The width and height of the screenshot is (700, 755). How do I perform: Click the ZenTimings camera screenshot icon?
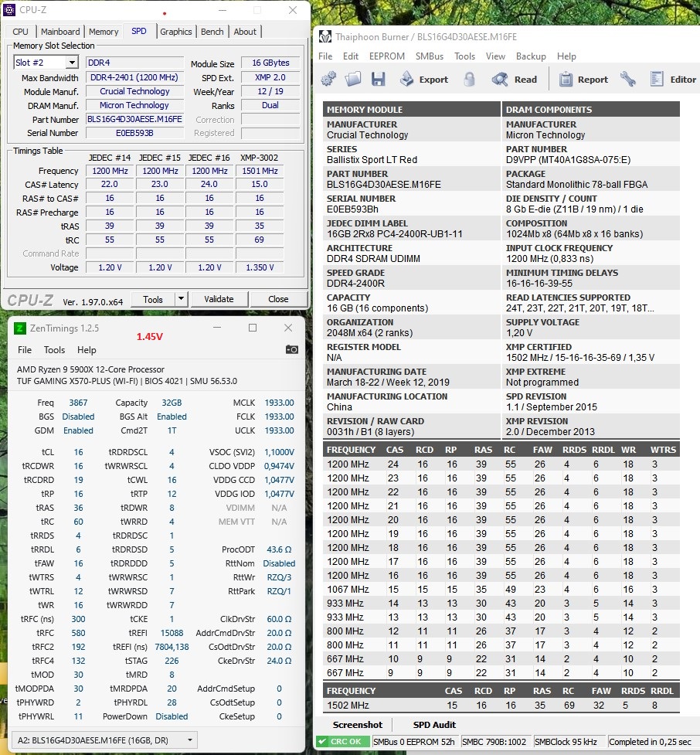[x=292, y=349]
